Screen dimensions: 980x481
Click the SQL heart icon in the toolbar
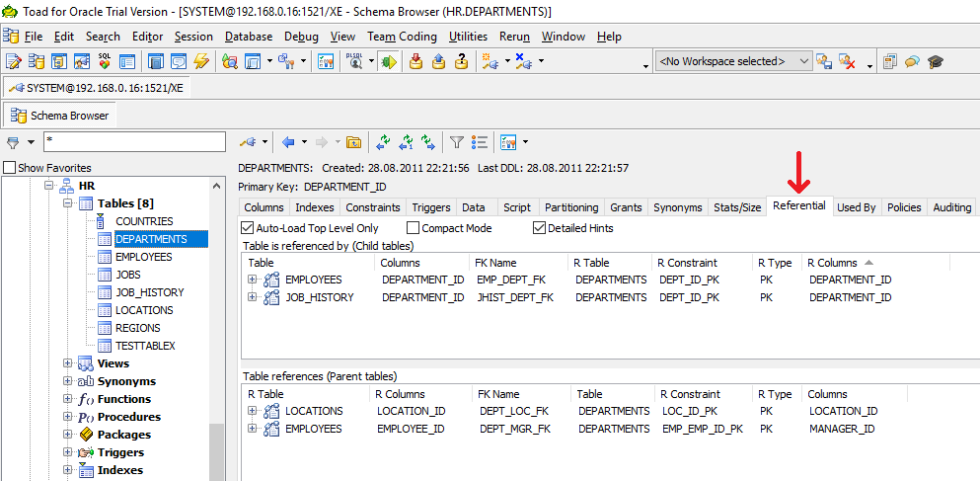(105, 61)
